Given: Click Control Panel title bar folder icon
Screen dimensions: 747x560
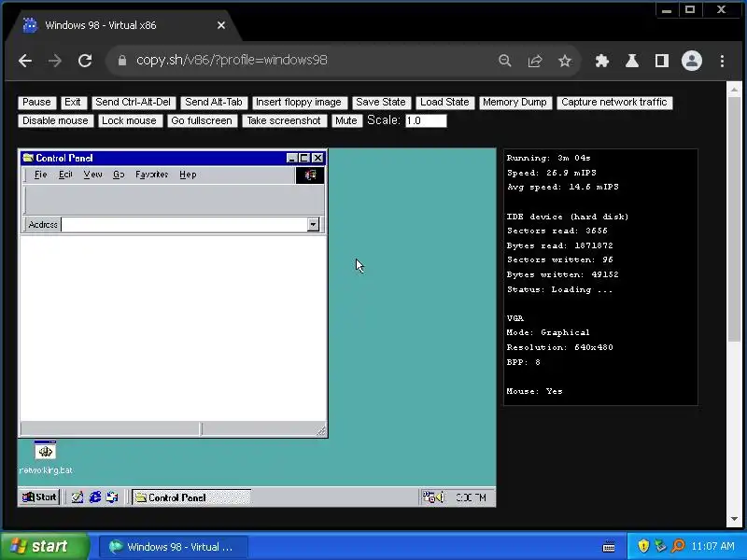Looking at the screenshot, I should point(28,158).
